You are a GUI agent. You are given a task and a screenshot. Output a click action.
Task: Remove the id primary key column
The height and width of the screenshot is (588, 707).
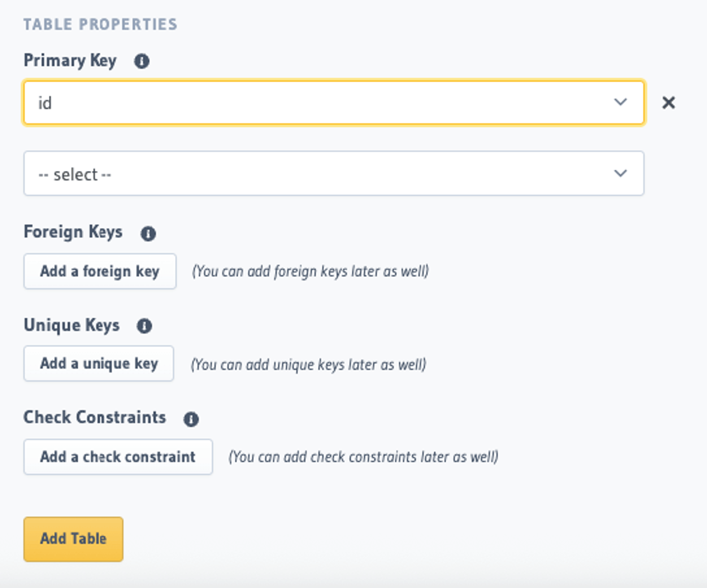[668, 102]
